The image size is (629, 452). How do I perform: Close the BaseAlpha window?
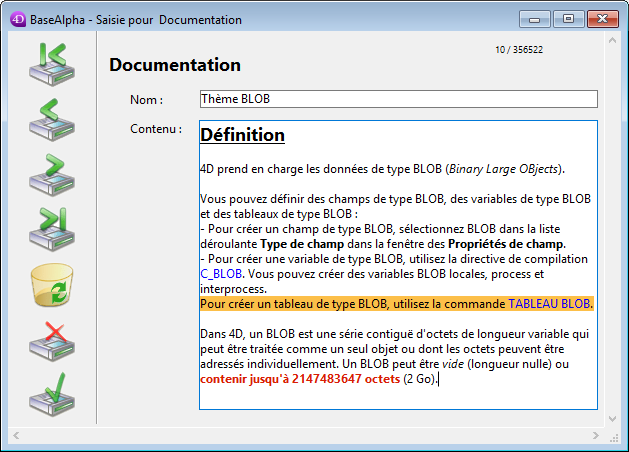pos(603,19)
